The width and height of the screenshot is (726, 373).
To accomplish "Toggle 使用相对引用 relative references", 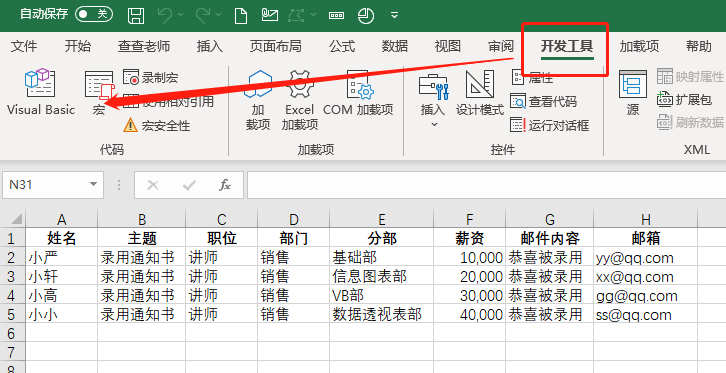I will 169,101.
